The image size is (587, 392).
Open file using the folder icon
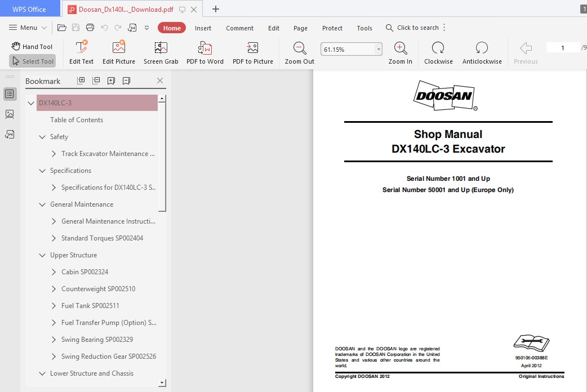(x=62, y=28)
